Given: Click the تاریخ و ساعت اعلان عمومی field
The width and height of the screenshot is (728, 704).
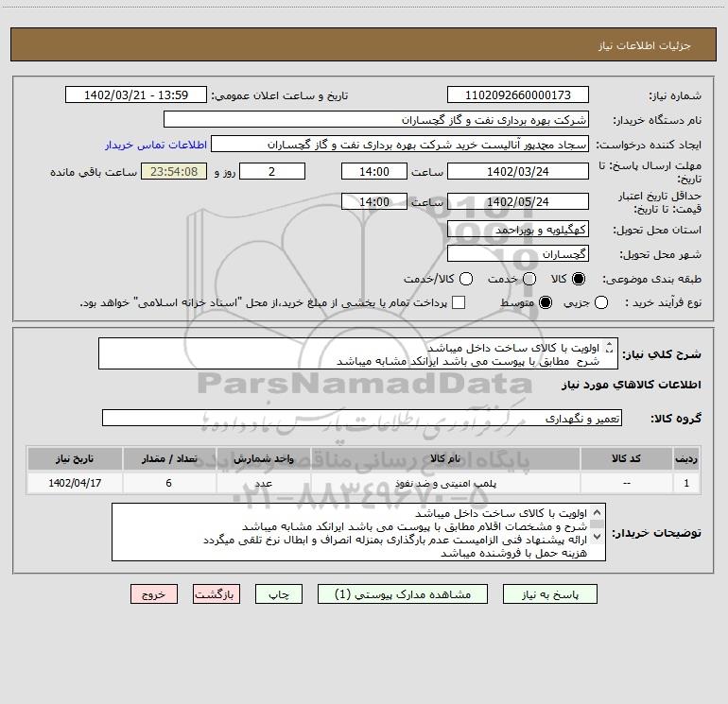Looking at the screenshot, I should click(136, 95).
